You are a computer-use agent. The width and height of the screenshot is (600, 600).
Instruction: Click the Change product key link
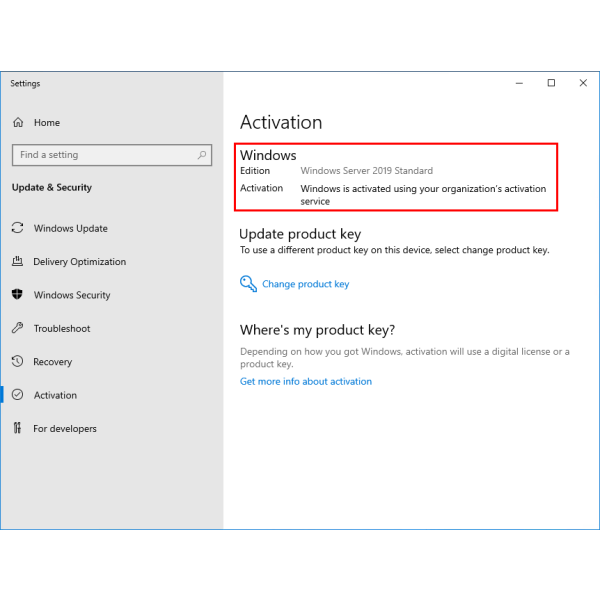[x=305, y=284]
